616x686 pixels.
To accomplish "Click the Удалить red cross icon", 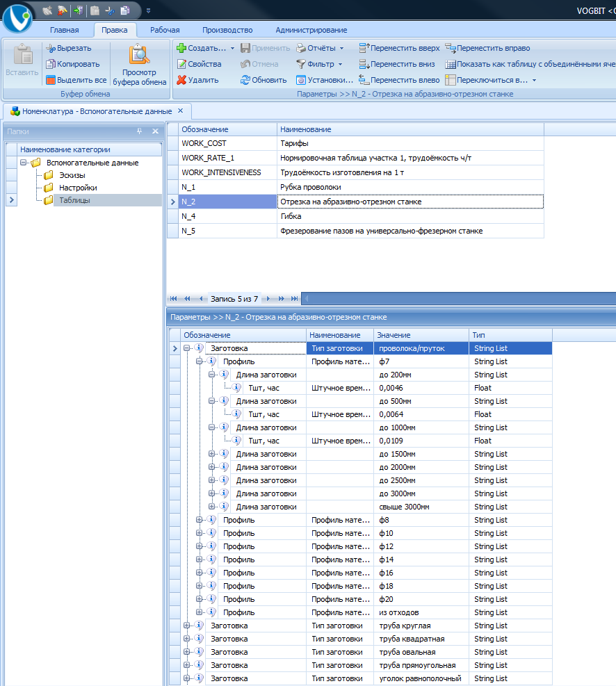I will (x=181, y=80).
